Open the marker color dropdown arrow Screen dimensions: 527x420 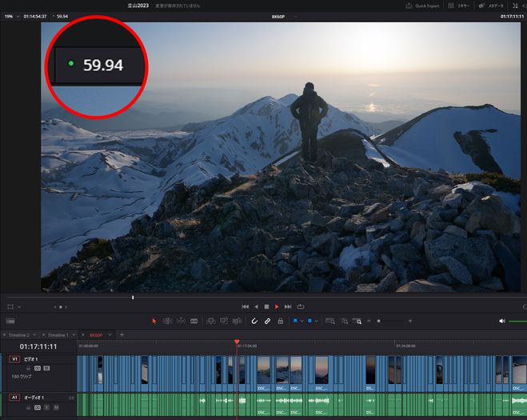(316, 321)
